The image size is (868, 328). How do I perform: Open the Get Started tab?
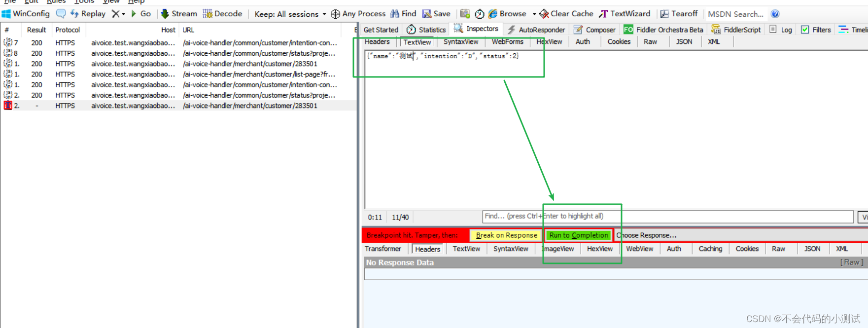(381, 30)
